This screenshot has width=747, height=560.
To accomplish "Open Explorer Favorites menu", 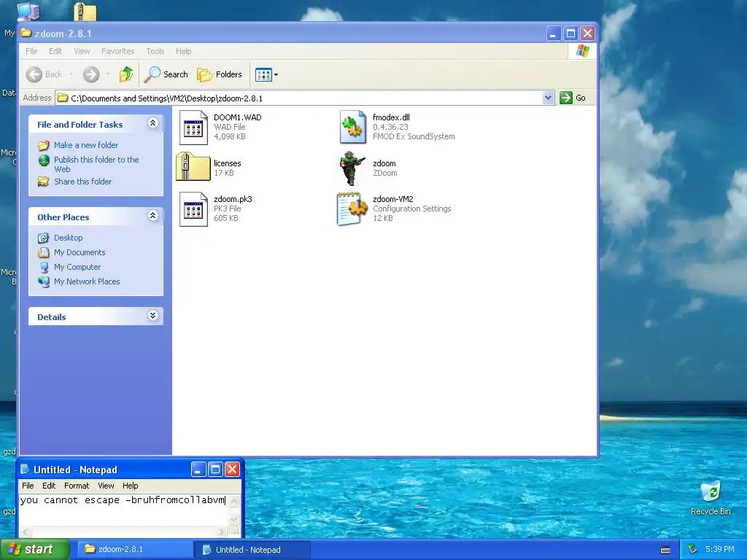I will [117, 51].
